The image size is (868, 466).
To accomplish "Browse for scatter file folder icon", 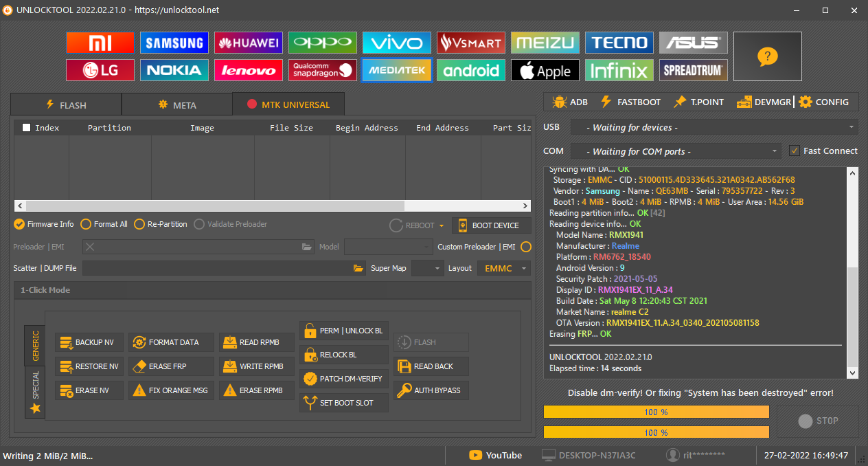I will coord(358,268).
